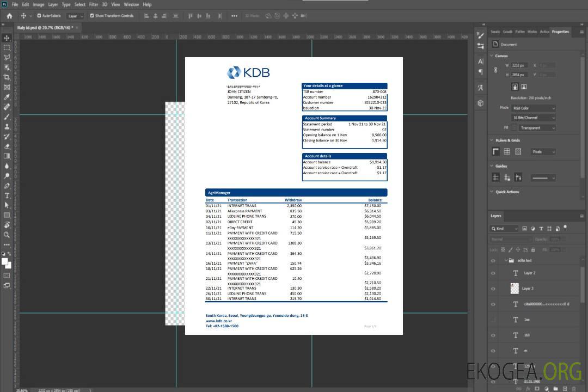
Task: Open the Auto-Select Layer dropdown
Action: pos(75,16)
